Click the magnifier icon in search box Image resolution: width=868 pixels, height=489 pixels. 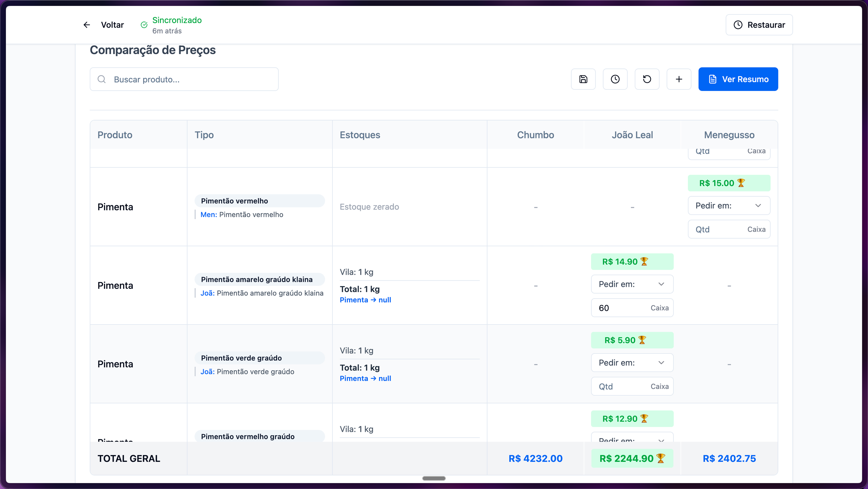(102, 79)
